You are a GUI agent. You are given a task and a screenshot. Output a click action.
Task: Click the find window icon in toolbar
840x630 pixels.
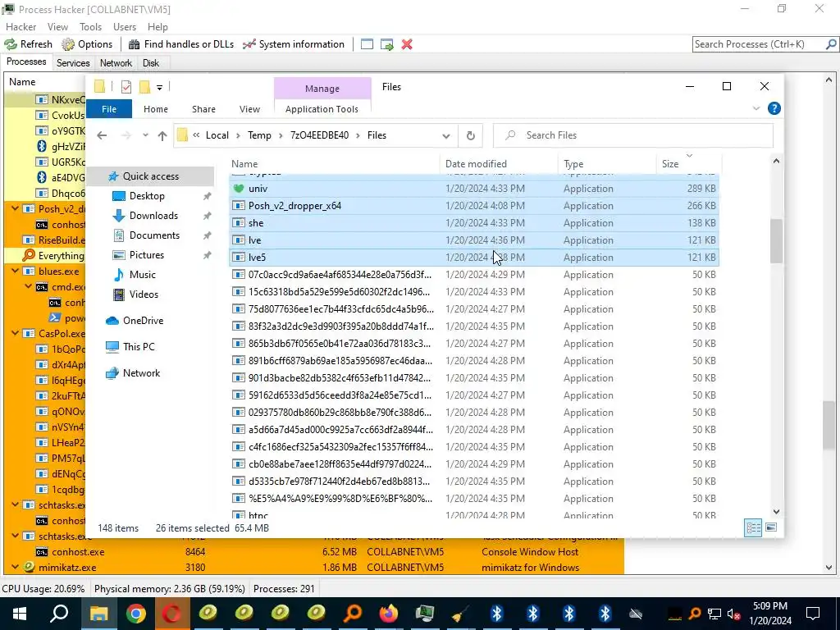367,44
